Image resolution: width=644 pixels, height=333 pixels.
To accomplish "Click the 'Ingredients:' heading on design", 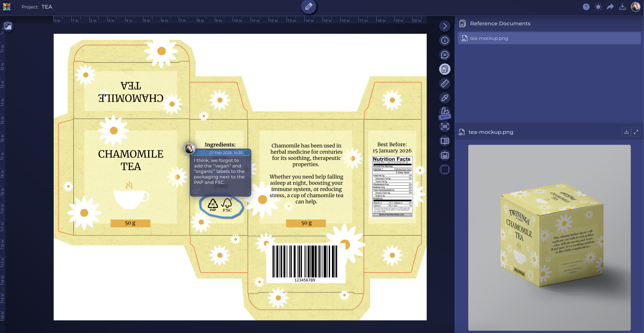I will 220,145.
